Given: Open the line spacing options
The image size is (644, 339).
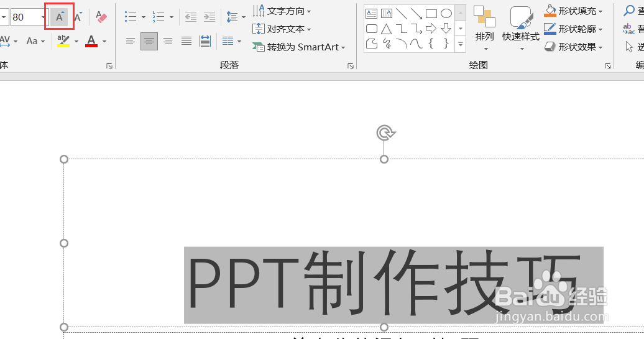Looking at the screenshot, I should (236, 17).
